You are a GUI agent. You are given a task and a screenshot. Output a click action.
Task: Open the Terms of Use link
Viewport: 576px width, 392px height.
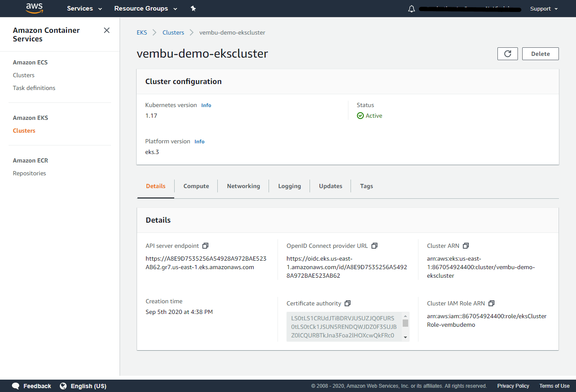pyautogui.click(x=554, y=386)
